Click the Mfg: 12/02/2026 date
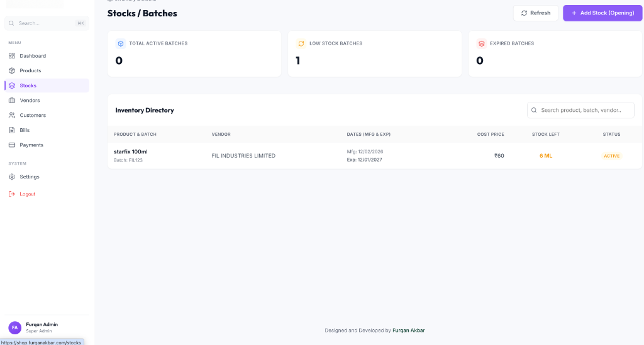 point(365,152)
